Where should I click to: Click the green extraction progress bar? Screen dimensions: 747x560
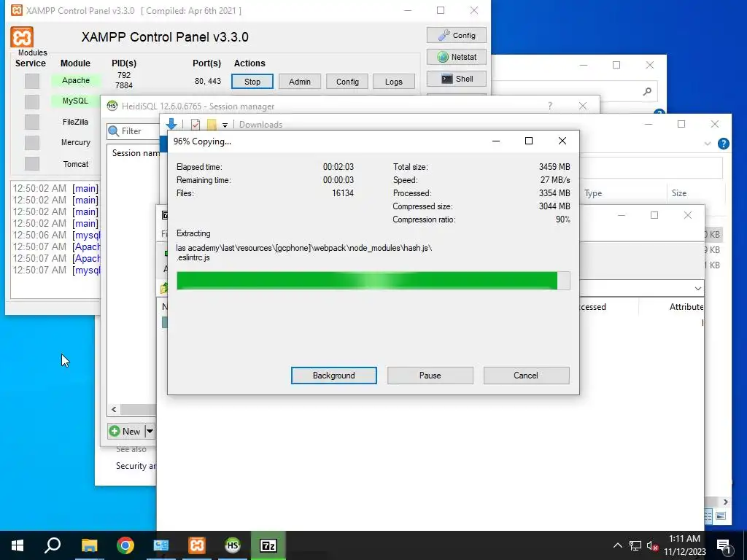click(x=373, y=281)
